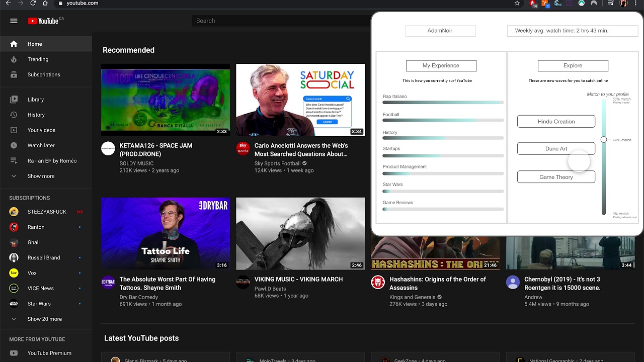
Task: Click the Ranton channel avatar icon
Action: pyautogui.click(x=14, y=227)
